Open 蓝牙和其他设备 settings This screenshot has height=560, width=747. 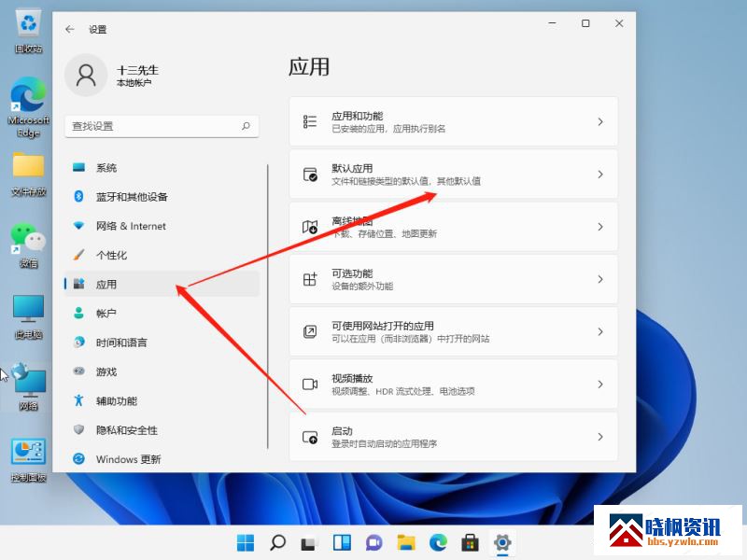point(162,197)
